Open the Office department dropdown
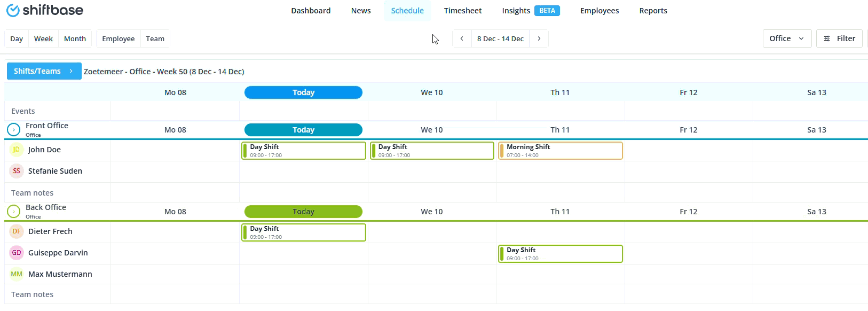Screen dimensions: 868x311 click(x=786, y=38)
